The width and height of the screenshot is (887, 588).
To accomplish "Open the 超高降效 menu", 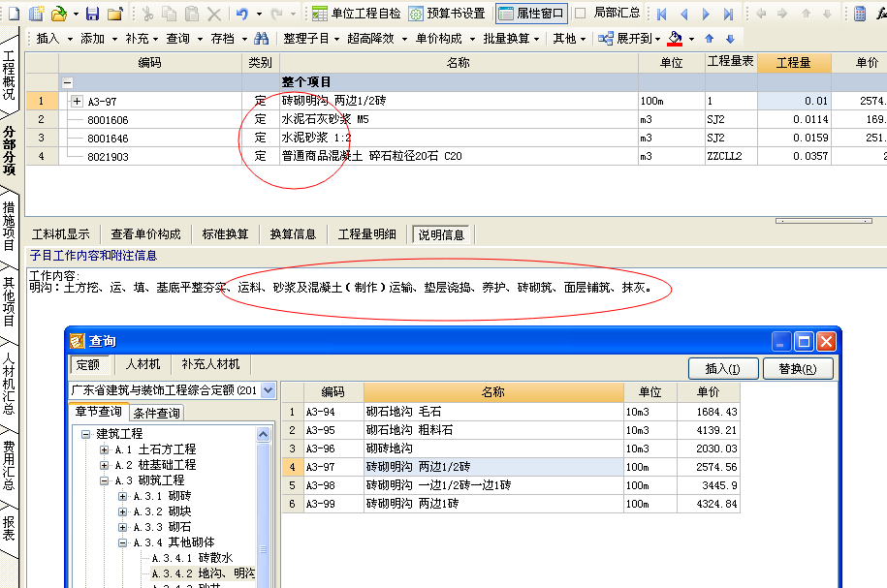I will coord(377,39).
